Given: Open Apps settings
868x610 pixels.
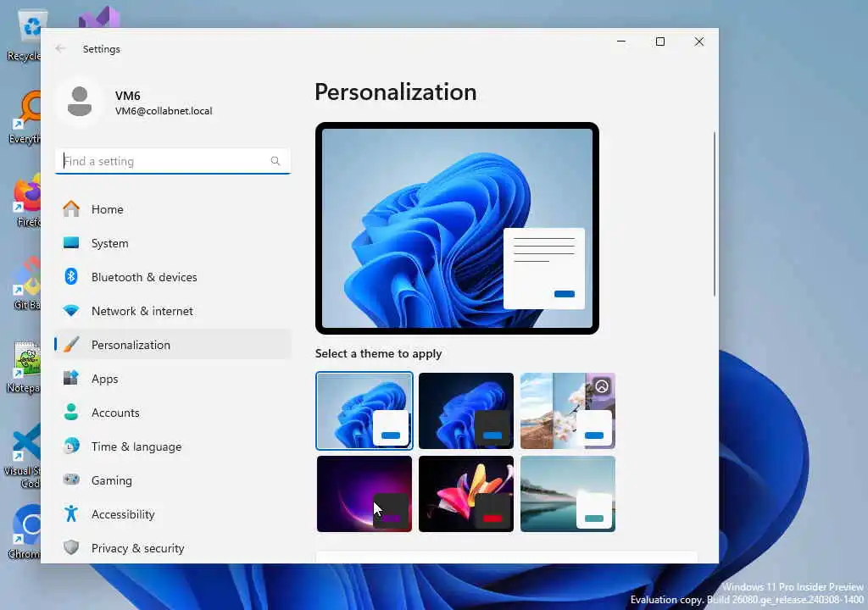Looking at the screenshot, I should point(173,379).
